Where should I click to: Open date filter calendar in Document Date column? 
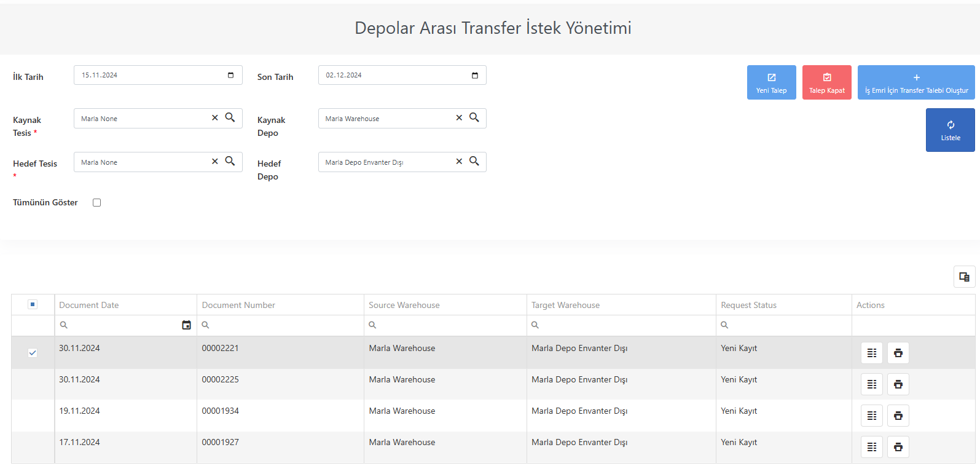187,325
